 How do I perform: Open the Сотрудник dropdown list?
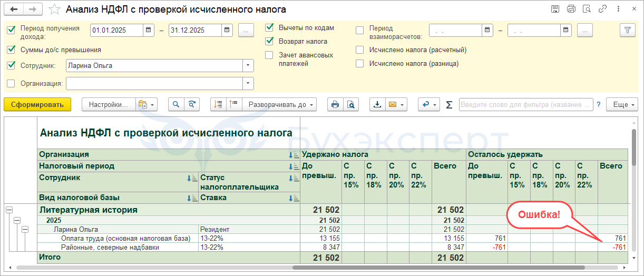(x=248, y=65)
